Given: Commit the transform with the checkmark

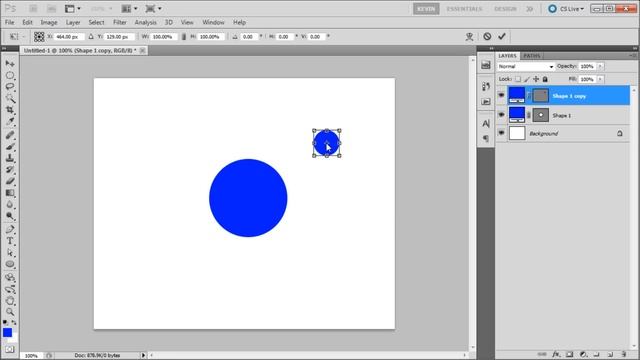Looking at the screenshot, I should 502,36.
